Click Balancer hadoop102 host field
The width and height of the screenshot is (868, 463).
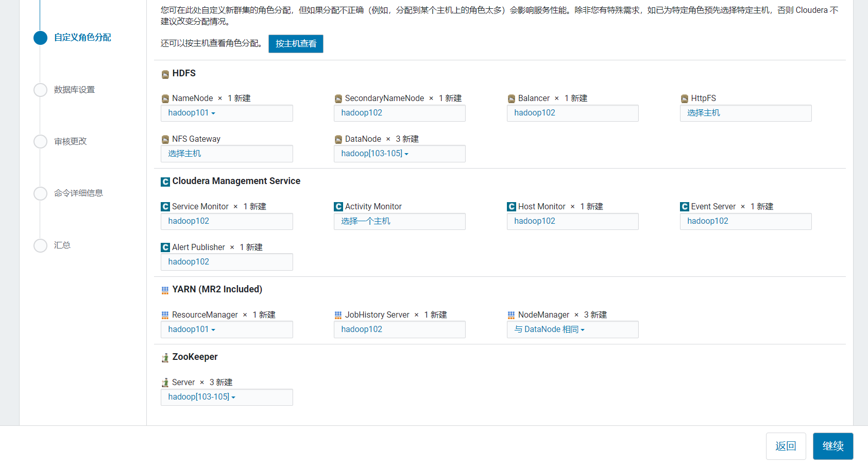pos(573,113)
